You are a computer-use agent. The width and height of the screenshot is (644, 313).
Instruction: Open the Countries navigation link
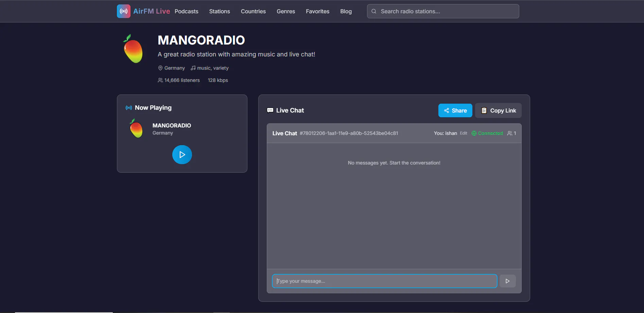253,11
